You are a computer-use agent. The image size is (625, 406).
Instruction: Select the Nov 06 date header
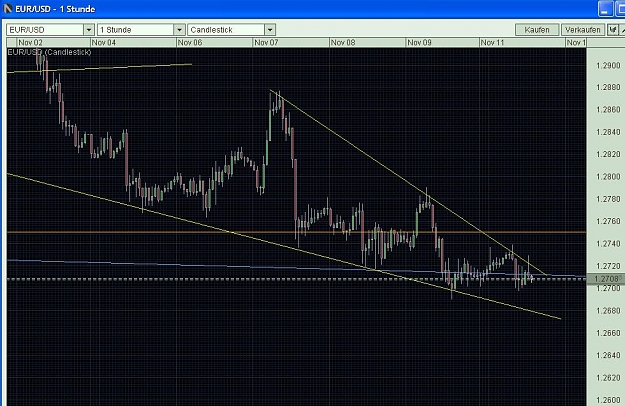190,43
